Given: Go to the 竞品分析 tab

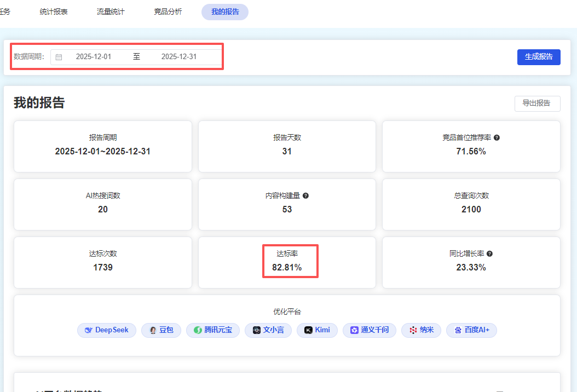Looking at the screenshot, I should pyautogui.click(x=168, y=12).
